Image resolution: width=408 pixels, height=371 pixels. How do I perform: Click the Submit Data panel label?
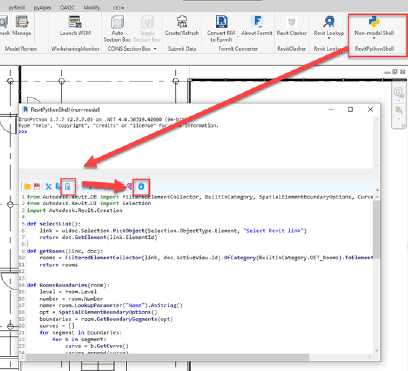(182, 49)
